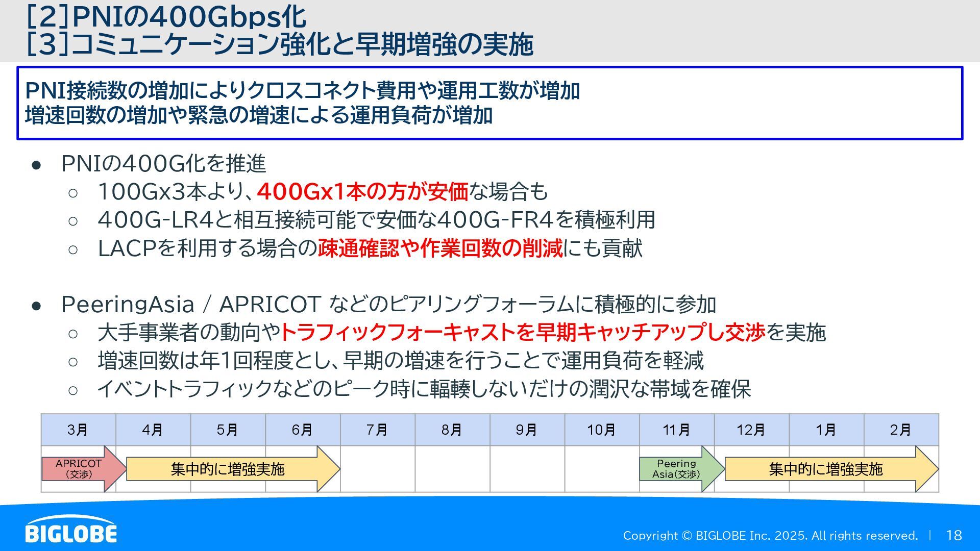This screenshot has width=980, height=551.
Task: Click the 8月 header cell
Action: click(x=452, y=430)
